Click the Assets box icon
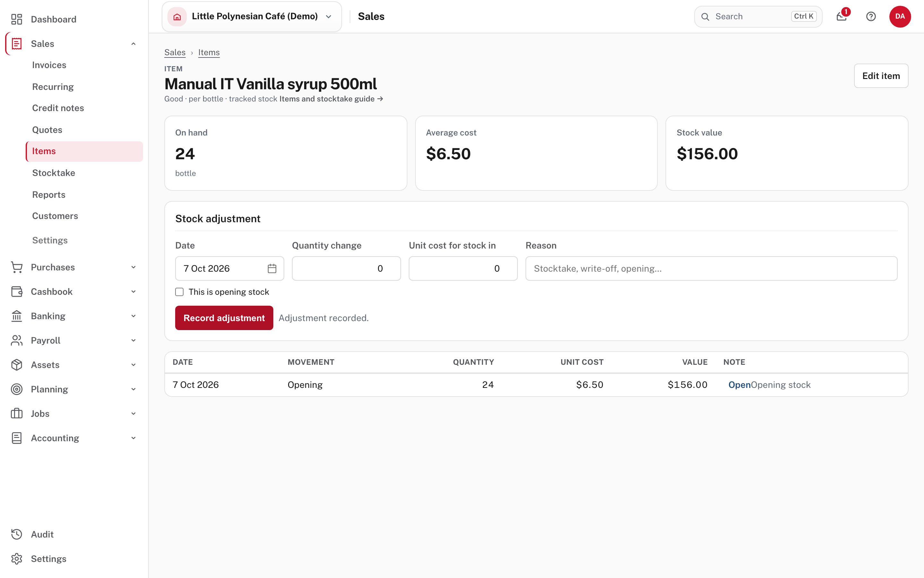The height and width of the screenshot is (578, 924). point(16,365)
